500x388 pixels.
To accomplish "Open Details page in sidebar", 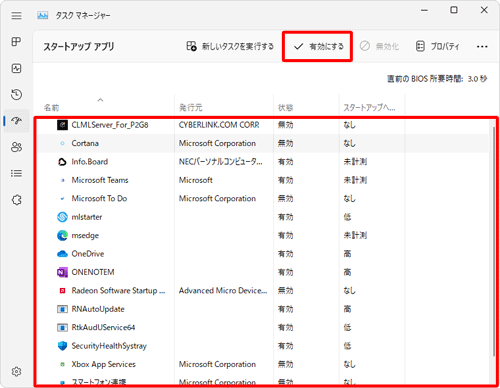I will (x=16, y=173).
